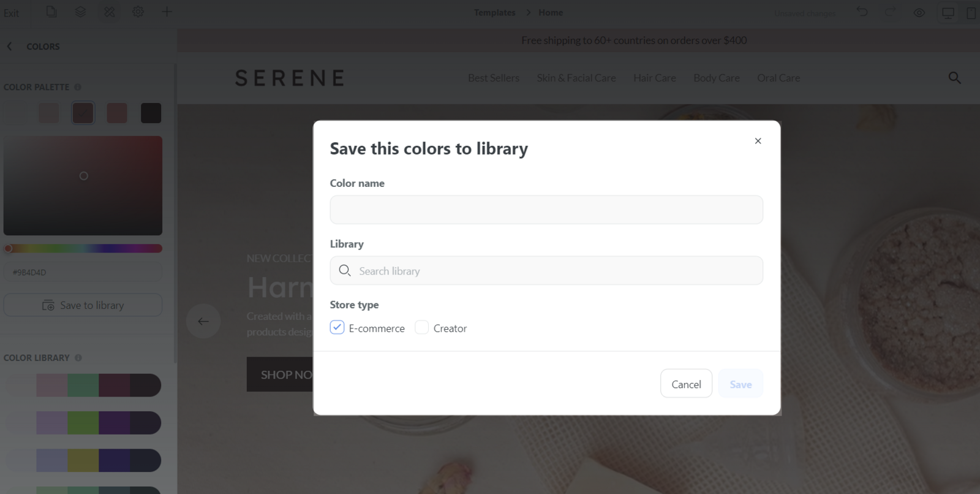Select the blue and olive library palette
The image size is (980, 494).
point(83,460)
